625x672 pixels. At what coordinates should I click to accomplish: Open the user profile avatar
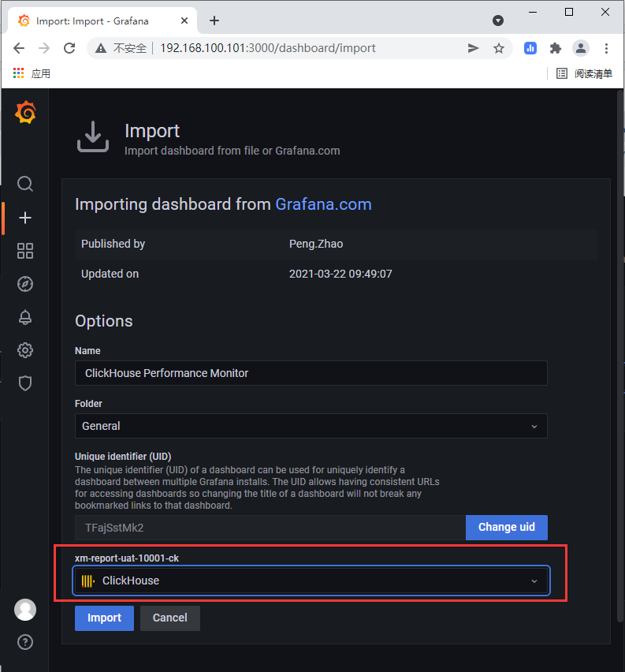(25, 610)
